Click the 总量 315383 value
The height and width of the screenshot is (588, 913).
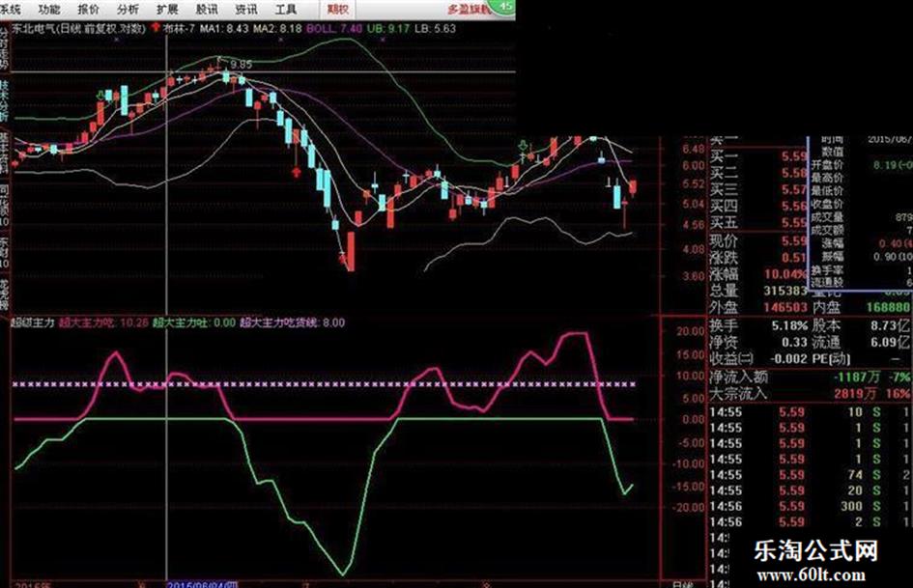click(x=785, y=290)
